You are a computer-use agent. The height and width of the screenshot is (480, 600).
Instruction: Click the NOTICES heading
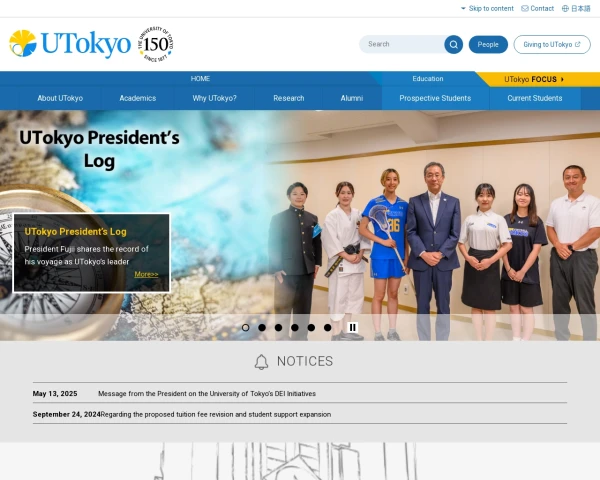(305, 361)
